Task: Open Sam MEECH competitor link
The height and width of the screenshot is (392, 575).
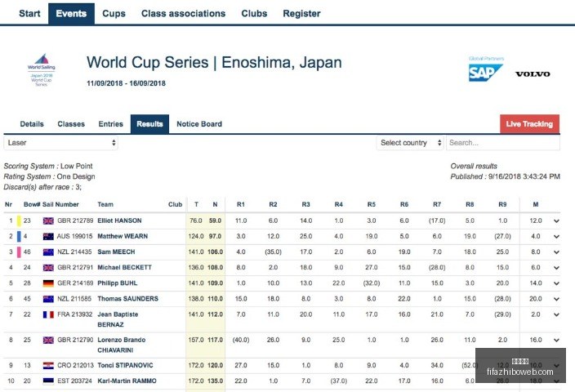Action: pos(116,252)
